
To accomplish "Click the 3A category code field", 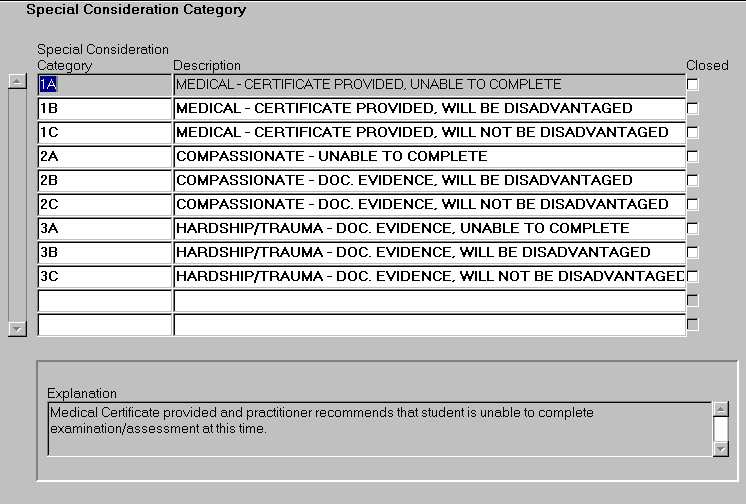I will click(x=104, y=229).
